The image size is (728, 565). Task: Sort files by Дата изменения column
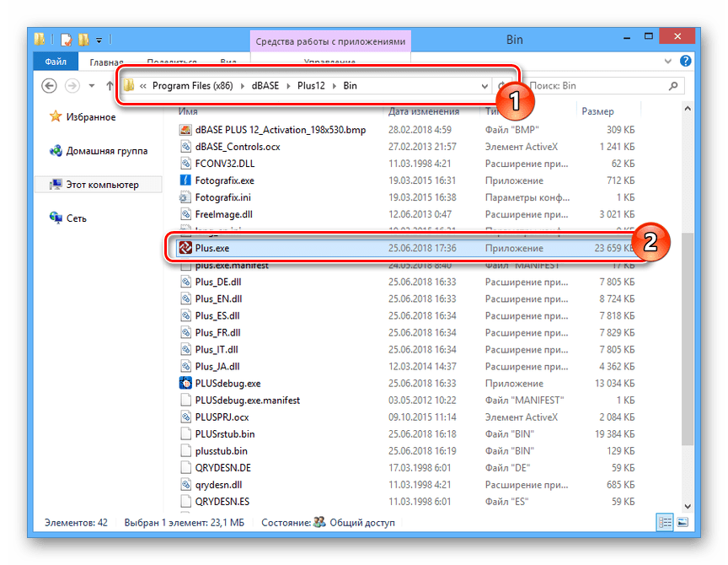[x=424, y=111]
